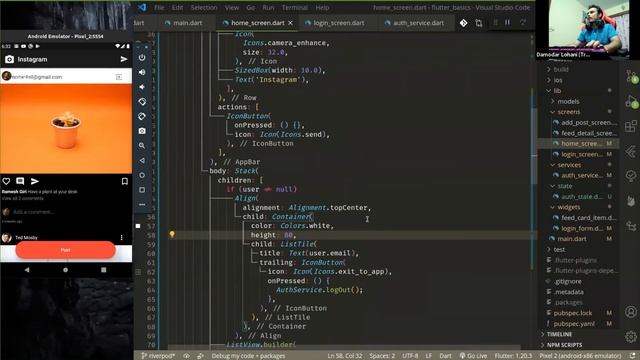Image resolution: width=640 pixels, height=360 pixels.
Task: Tap the bookmark icon under the post
Action: [x=124, y=181]
